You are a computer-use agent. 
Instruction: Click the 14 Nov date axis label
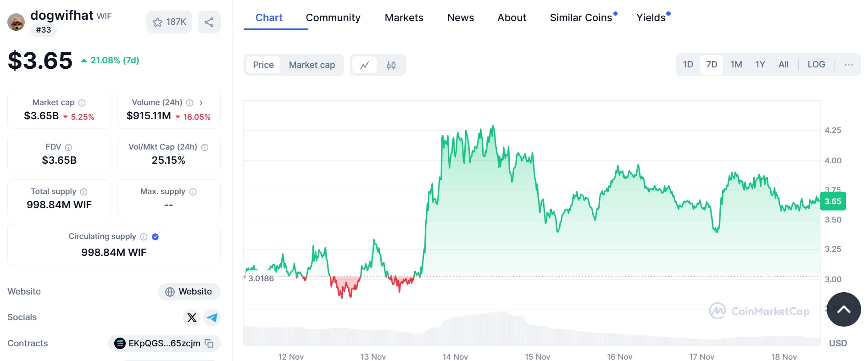pyautogui.click(x=455, y=357)
